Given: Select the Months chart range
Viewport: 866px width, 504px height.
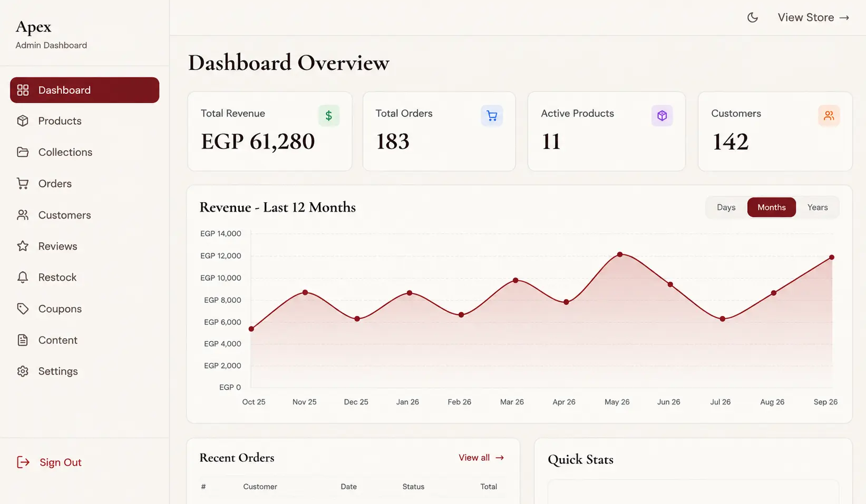Looking at the screenshot, I should pyautogui.click(x=772, y=207).
